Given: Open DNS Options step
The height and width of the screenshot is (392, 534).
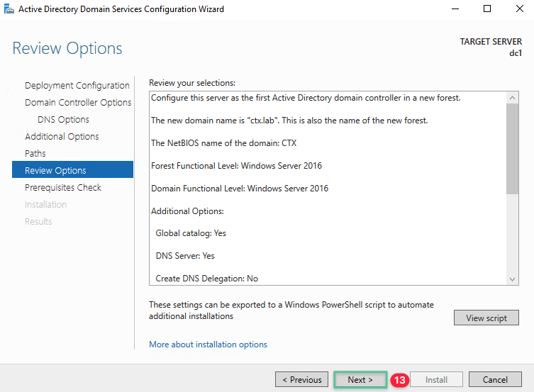Looking at the screenshot, I should click(63, 119).
